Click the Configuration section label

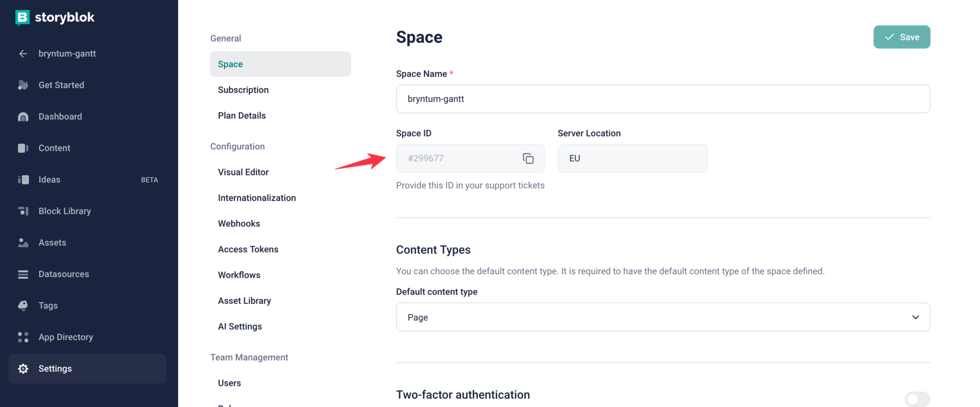pyautogui.click(x=237, y=146)
